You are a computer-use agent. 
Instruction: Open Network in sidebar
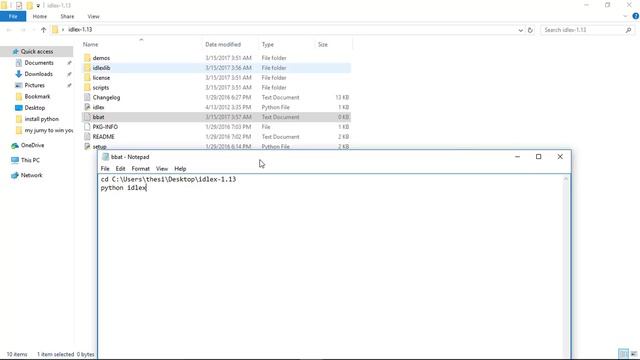pos(31,175)
